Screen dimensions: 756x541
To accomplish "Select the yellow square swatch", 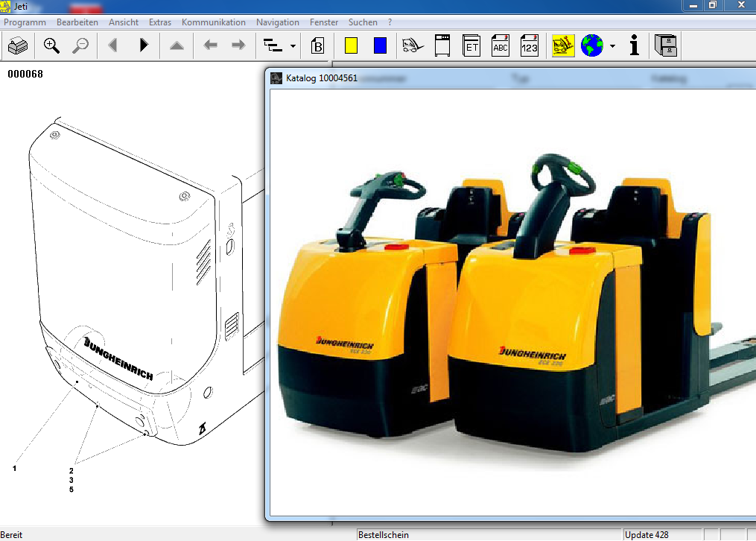I will tap(352, 46).
